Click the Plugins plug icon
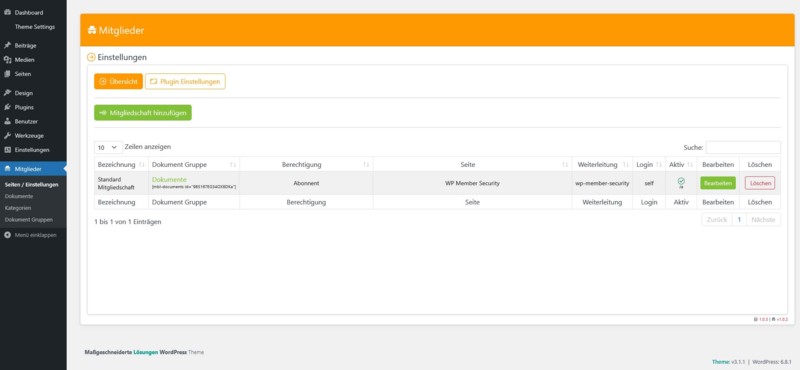The width and height of the screenshot is (800, 370). [x=7, y=107]
